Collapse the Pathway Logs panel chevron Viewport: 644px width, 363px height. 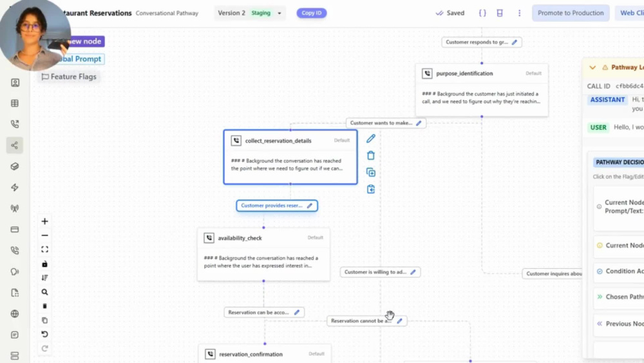click(x=592, y=68)
